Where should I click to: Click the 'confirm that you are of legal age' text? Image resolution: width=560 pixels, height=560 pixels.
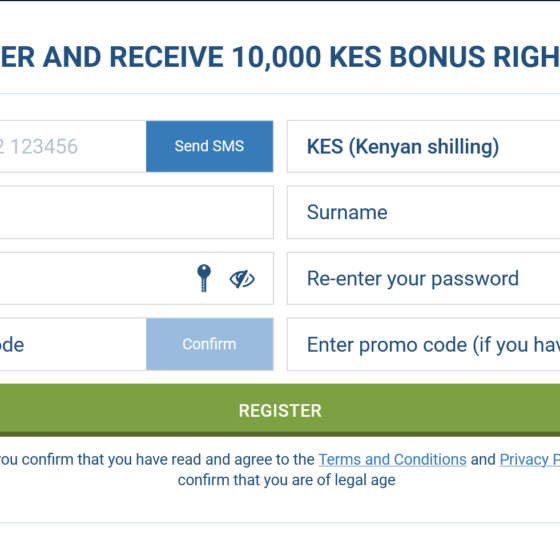pyautogui.click(x=286, y=480)
